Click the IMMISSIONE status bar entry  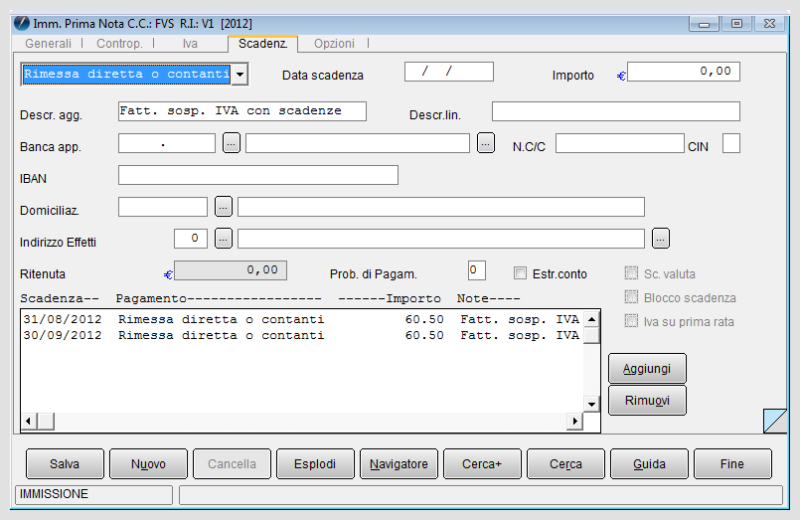[x=94, y=494]
